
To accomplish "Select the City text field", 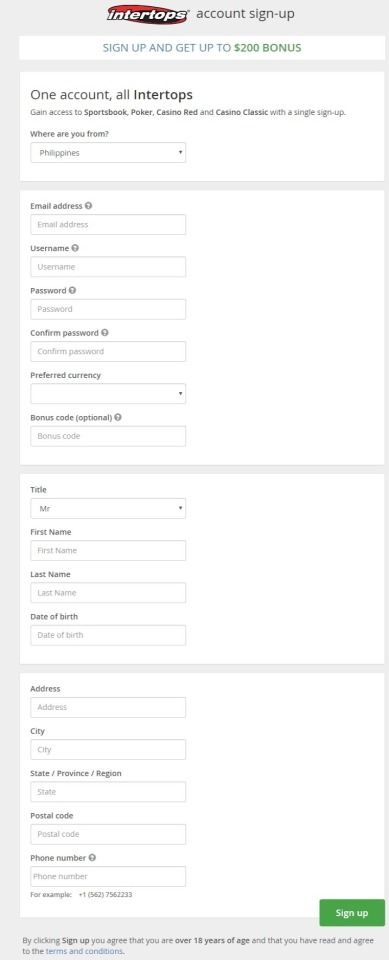I will [108, 750].
